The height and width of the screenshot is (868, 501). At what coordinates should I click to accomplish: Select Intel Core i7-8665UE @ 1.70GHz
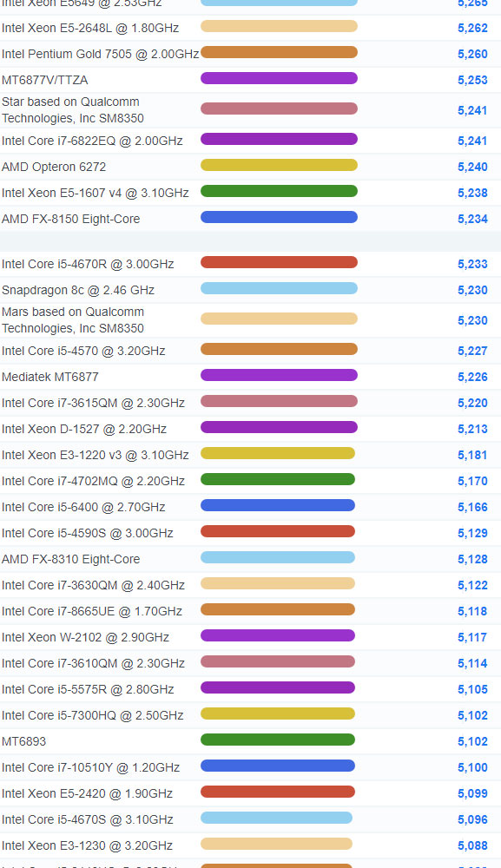click(92, 611)
